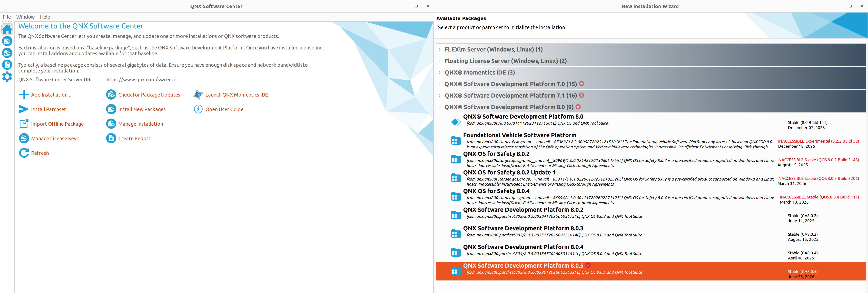
Task: Click the red star badge next to SDP 8.0 group
Action: [x=578, y=107]
